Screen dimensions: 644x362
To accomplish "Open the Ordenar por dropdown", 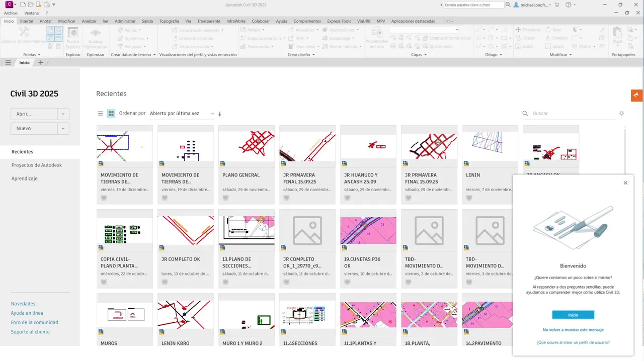I will point(182,114).
